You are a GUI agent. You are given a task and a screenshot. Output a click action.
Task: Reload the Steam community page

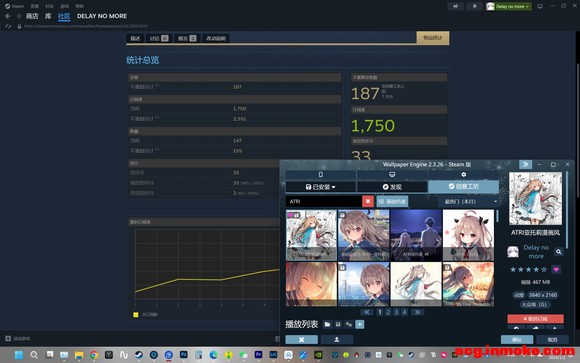[x=8, y=26]
